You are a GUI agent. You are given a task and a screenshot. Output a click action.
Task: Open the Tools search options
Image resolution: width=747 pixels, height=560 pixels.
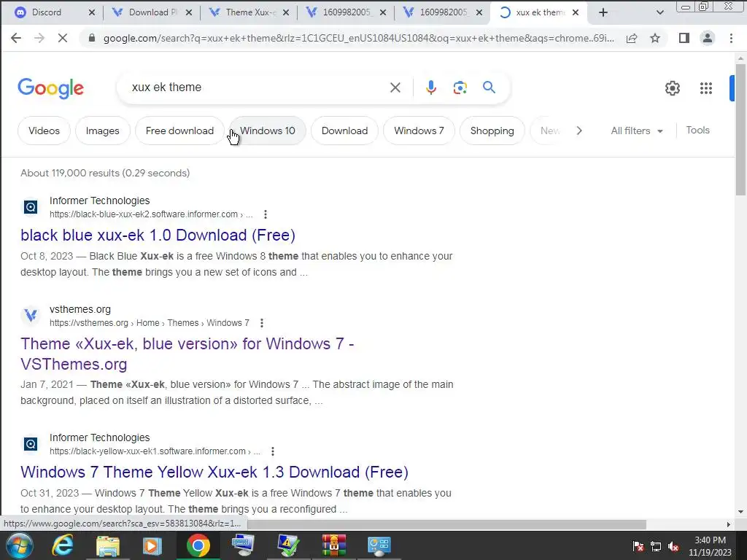(697, 130)
